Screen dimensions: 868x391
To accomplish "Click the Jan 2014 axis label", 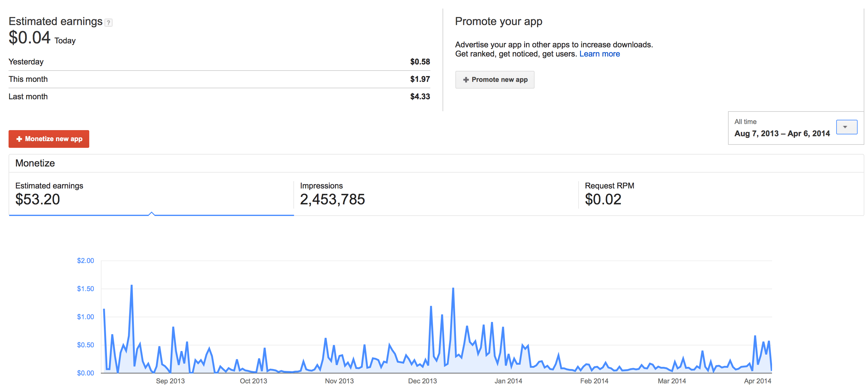I will click(508, 381).
